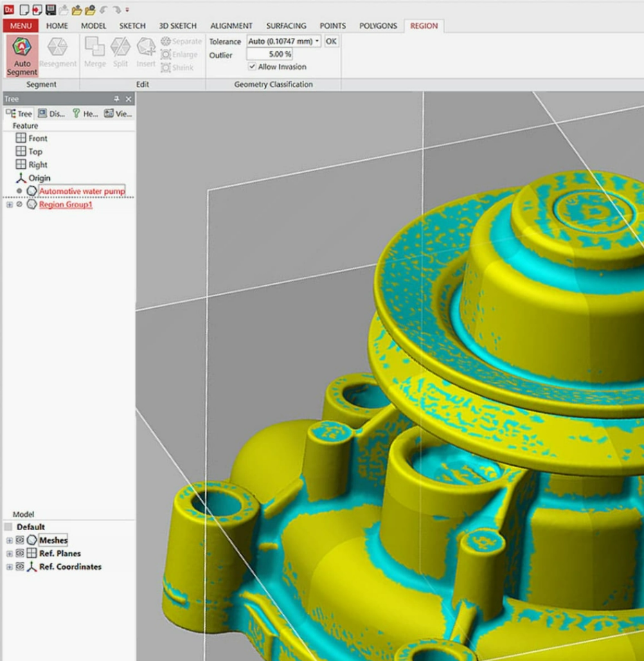Open the red MENU tab
The image size is (644, 661).
coord(21,26)
